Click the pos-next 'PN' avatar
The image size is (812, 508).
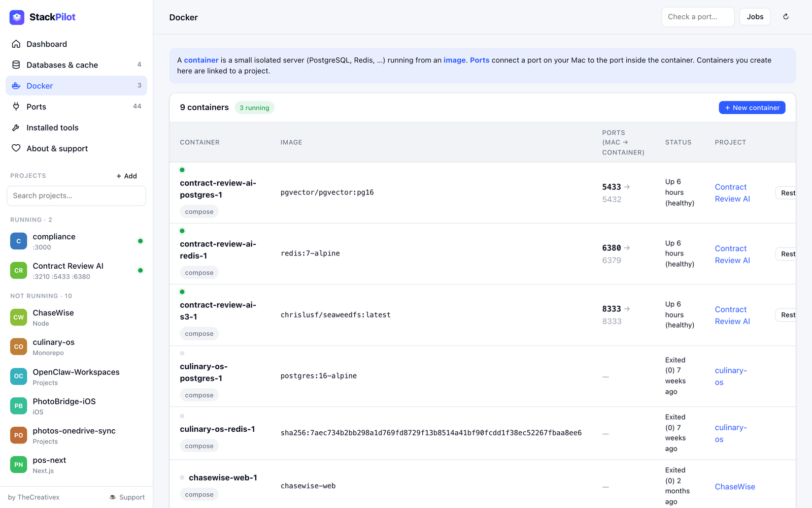pyautogui.click(x=19, y=465)
